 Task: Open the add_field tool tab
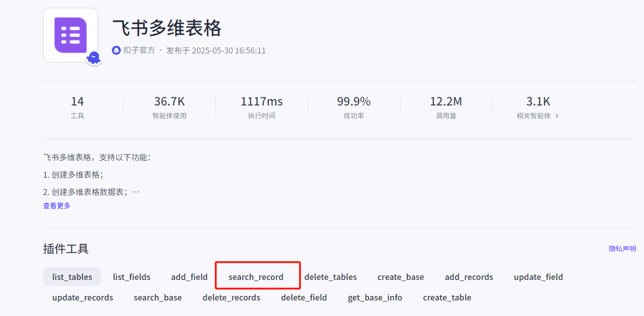click(189, 277)
